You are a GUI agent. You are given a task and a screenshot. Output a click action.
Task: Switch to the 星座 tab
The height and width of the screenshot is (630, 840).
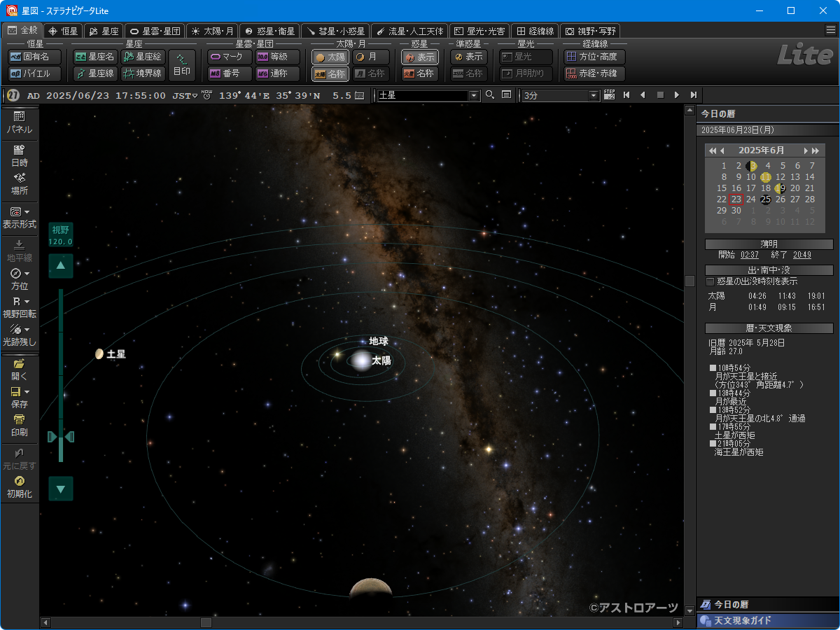tap(104, 31)
